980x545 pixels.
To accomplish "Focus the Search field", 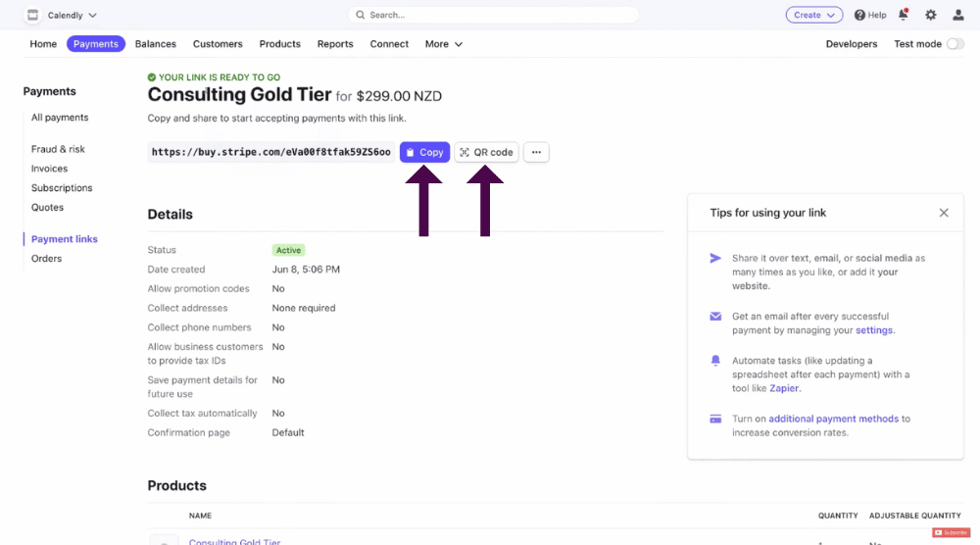I will (493, 15).
